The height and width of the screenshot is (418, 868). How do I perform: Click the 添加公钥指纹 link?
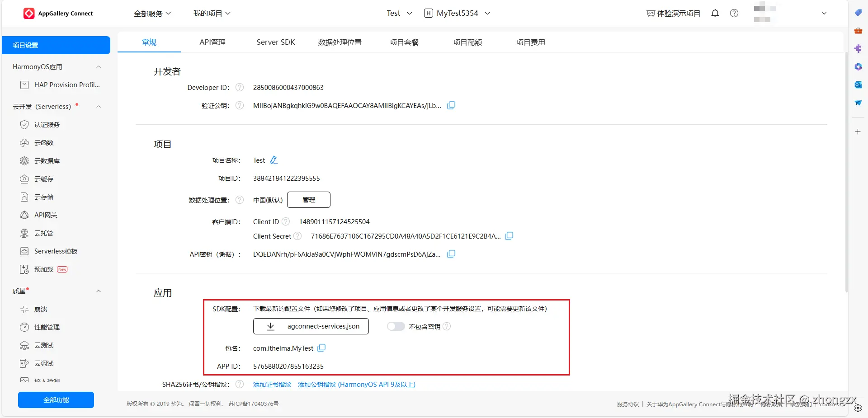click(357, 385)
